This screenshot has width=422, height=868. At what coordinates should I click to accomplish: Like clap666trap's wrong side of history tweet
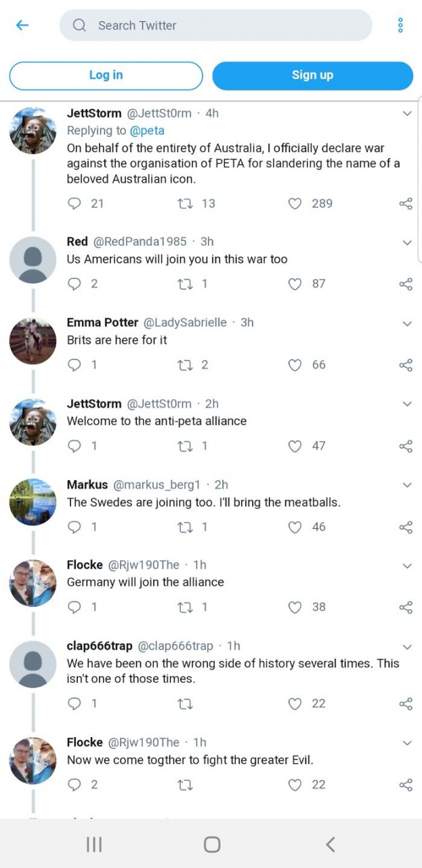tap(295, 704)
